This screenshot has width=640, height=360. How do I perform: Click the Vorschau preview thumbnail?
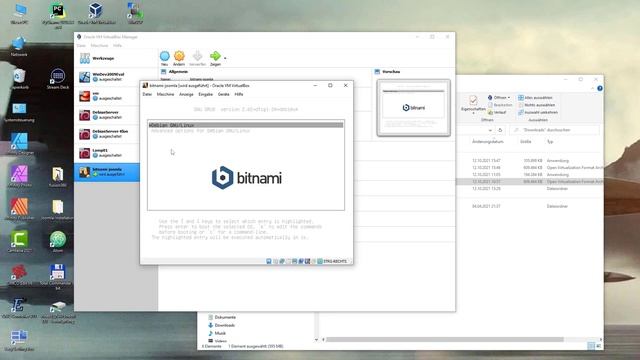coord(413,108)
